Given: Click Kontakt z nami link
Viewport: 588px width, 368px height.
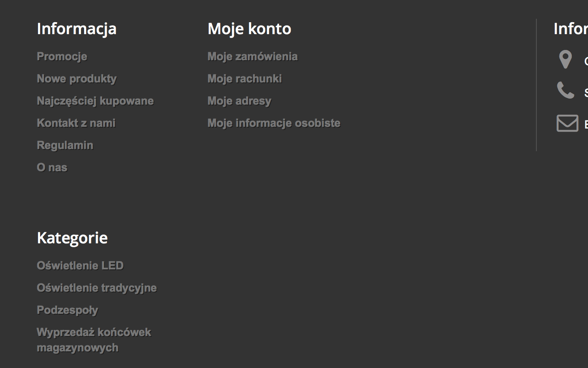Looking at the screenshot, I should [76, 123].
